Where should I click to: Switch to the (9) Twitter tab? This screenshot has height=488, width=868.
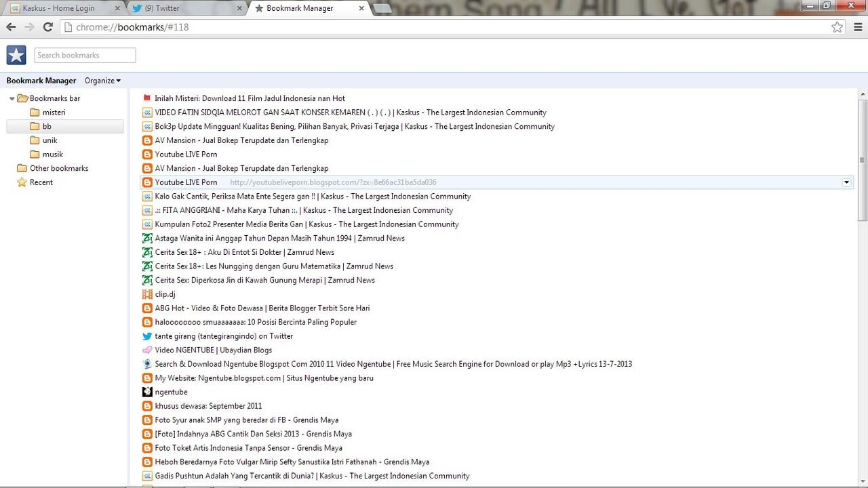point(186,8)
